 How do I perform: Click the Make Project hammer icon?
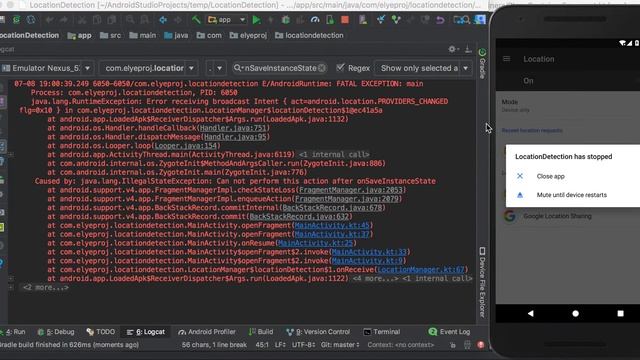pyautogui.click(x=196, y=20)
